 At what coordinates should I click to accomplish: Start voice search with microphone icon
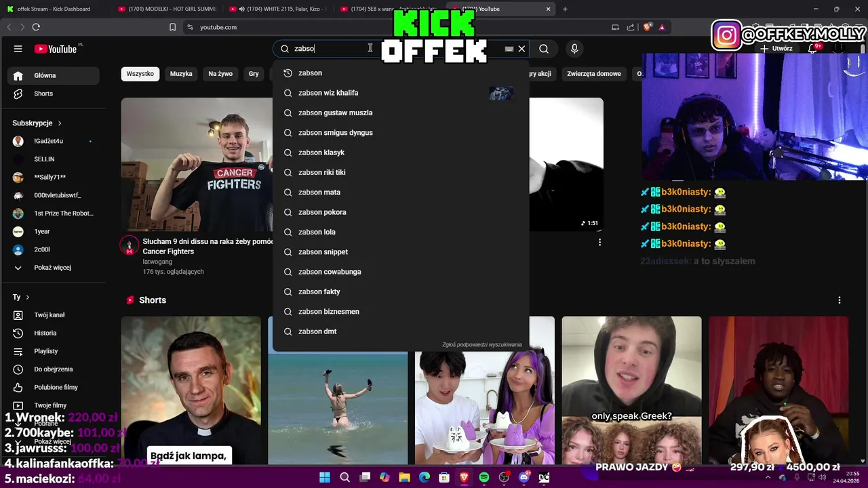pyautogui.click(x=574, y=49)
